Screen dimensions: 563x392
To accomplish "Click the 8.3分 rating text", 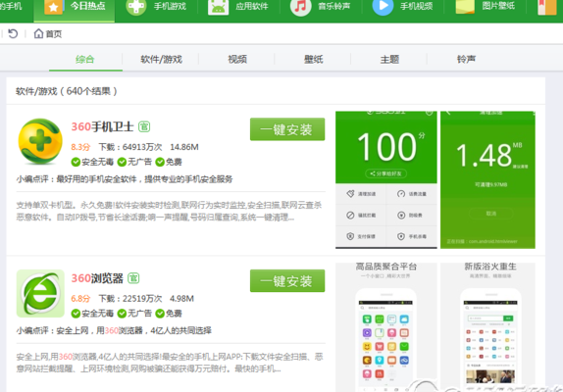I will click(x=80, y=147).
